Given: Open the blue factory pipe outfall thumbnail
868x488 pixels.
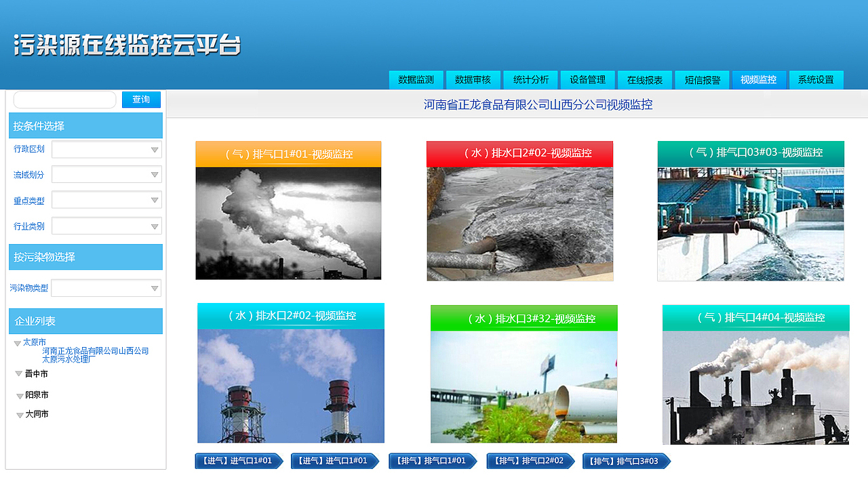Looking at the screenshot, I should (751, 224).
